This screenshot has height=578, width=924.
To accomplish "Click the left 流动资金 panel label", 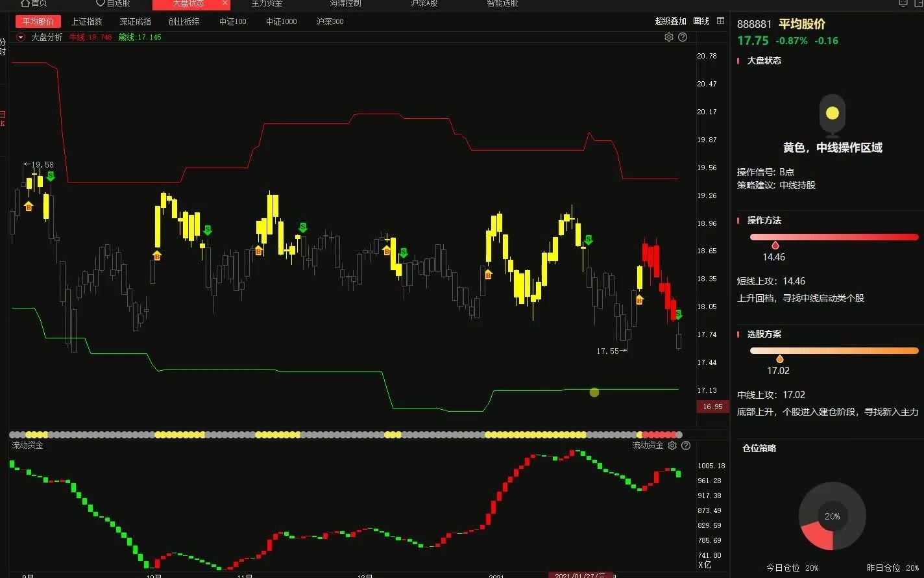I will click(x=27, y=446).
